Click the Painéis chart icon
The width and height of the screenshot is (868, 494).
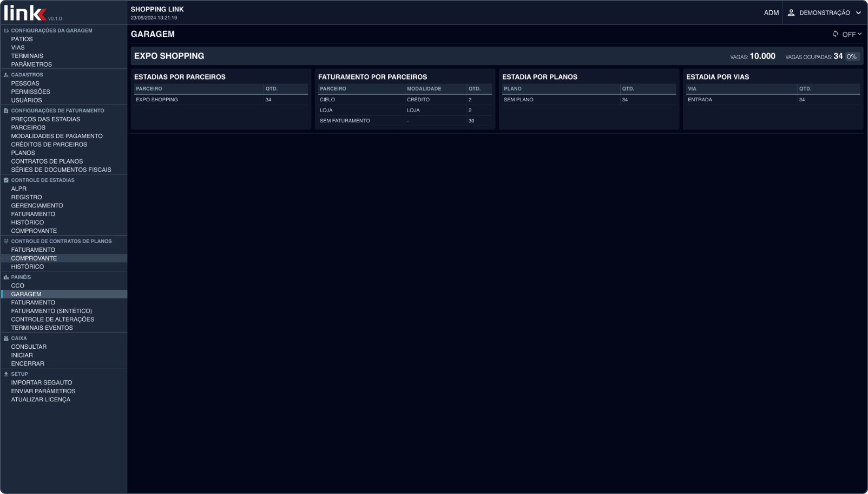coord(6,277)
